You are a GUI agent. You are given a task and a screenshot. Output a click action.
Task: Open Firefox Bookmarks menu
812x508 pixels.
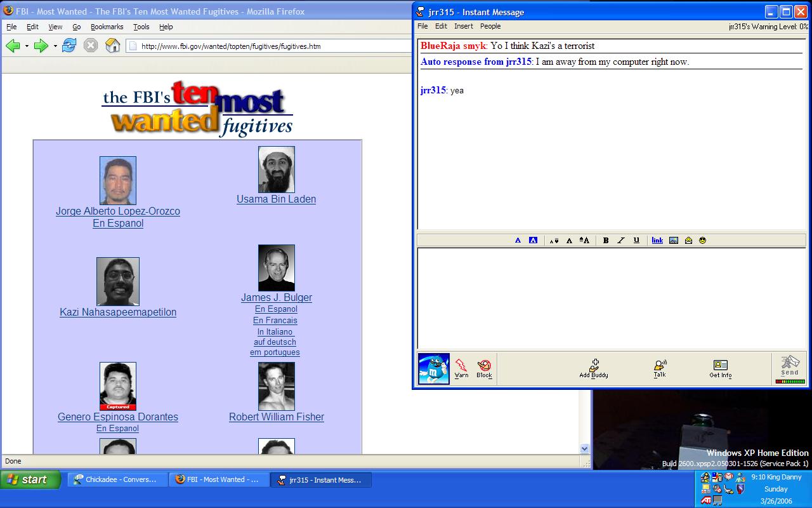[x=107, y=27]
